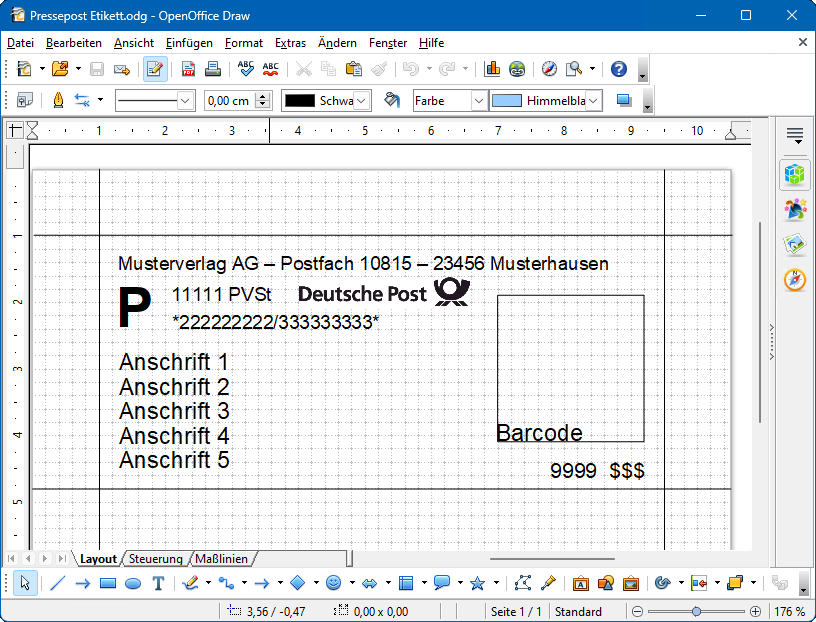Click the zoom-in plus button
816x622 pixels.
755,611
